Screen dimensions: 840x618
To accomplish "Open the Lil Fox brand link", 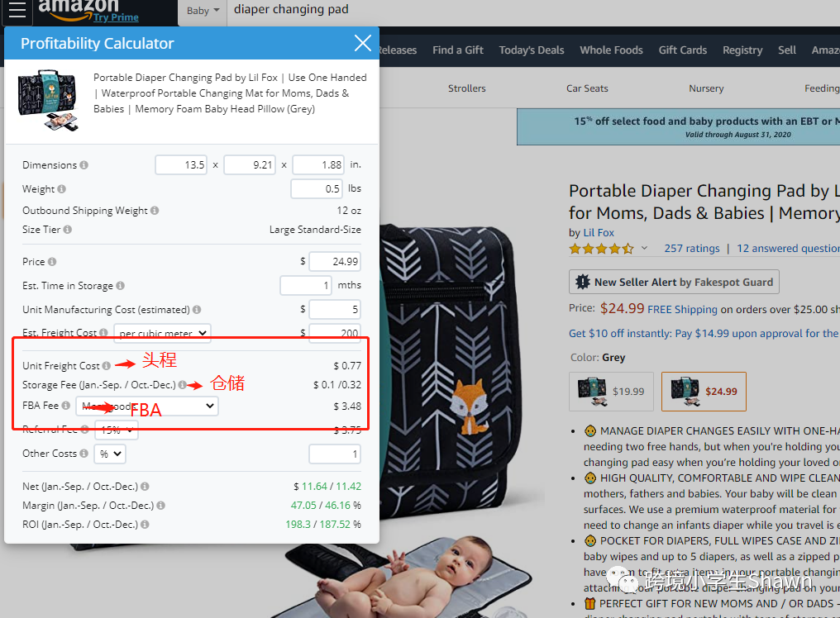I will (599, 232).
